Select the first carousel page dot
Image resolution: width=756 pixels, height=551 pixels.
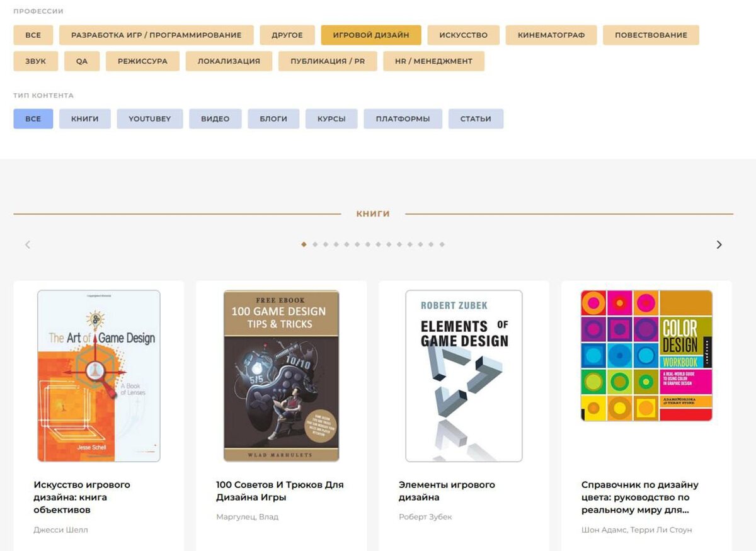click(x=304, y=244)
